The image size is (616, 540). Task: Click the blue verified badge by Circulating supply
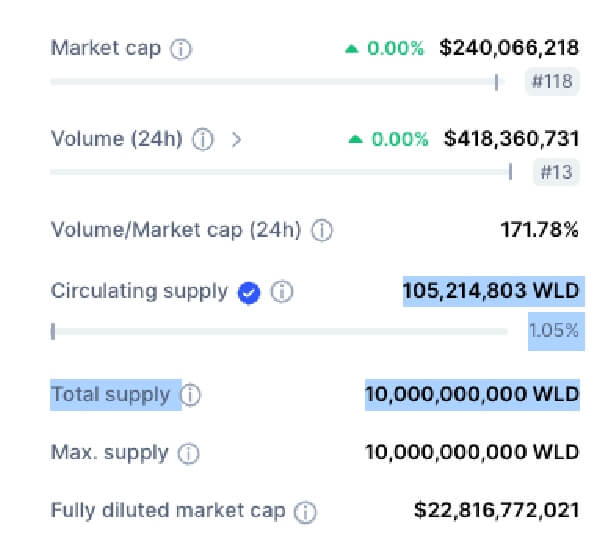point(249,293)
